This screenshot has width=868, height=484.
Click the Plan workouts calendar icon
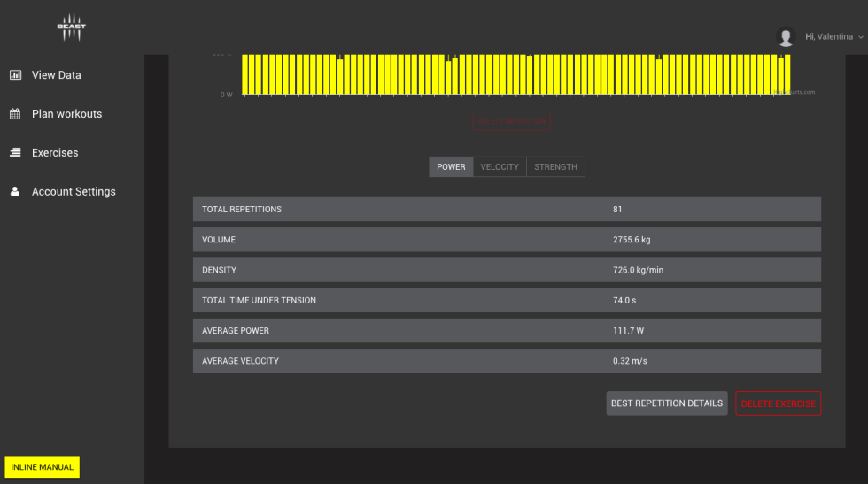(x=15, y=114)
